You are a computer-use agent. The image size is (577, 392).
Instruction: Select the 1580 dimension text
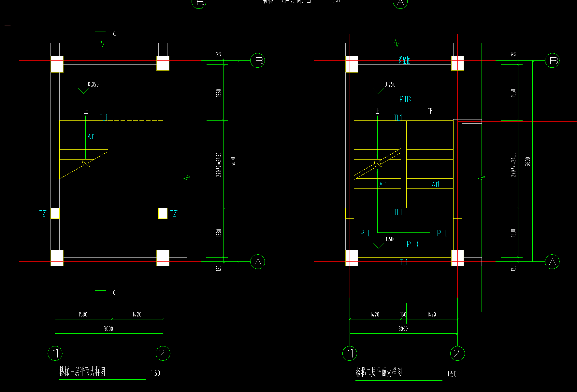(x=83, y=315)
